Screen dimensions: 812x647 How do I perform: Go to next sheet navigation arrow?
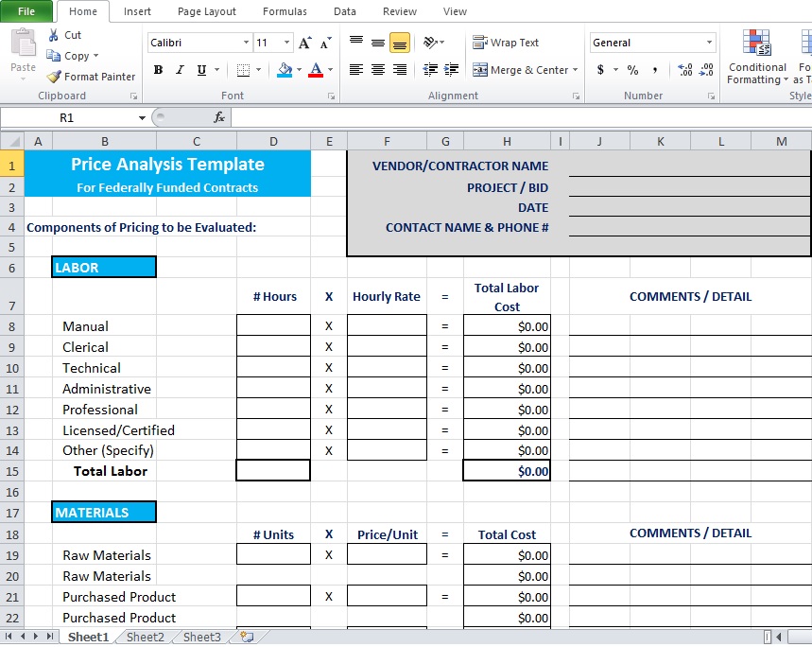[x=36, y=637]
